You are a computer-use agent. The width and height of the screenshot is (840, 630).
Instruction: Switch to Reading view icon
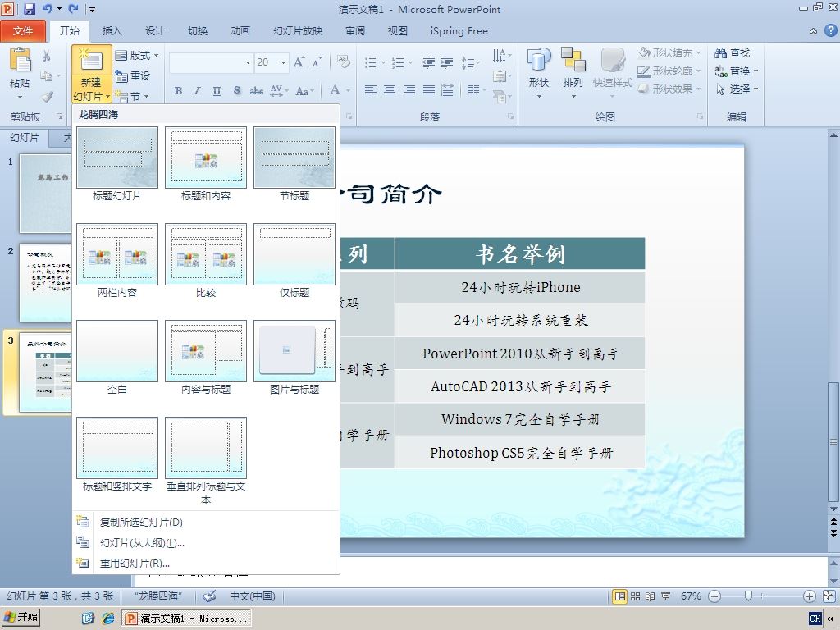pyautogui.click(x=651, y=596)
